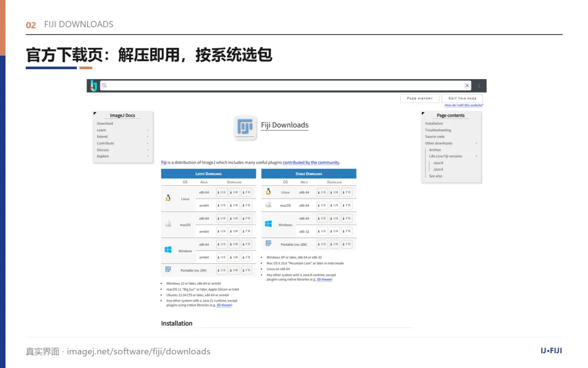
Task: Click the Linux penguin icon in Latest Downloads
Action: click(168, 198)
